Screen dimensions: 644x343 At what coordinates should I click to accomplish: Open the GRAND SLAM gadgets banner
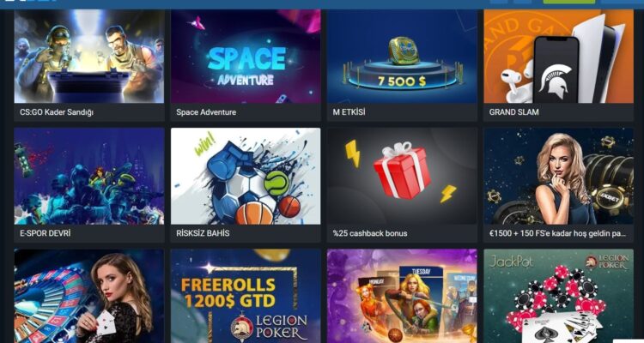(x=559, y=57)
